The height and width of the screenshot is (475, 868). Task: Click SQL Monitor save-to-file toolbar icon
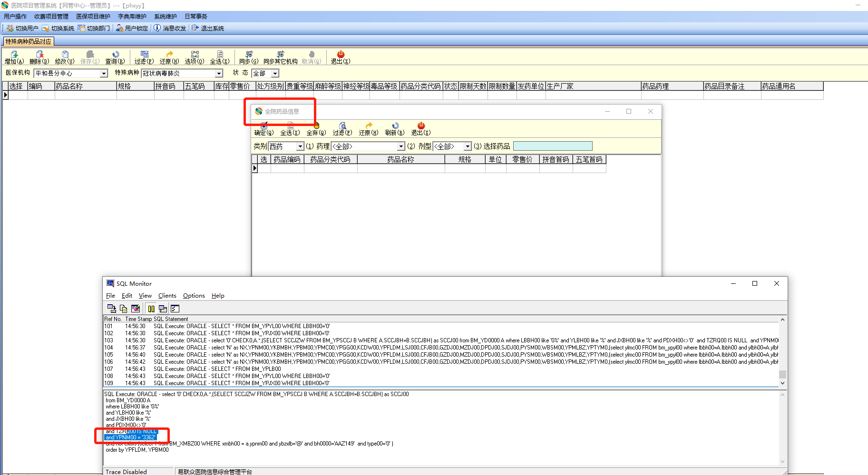pos(112,309)
